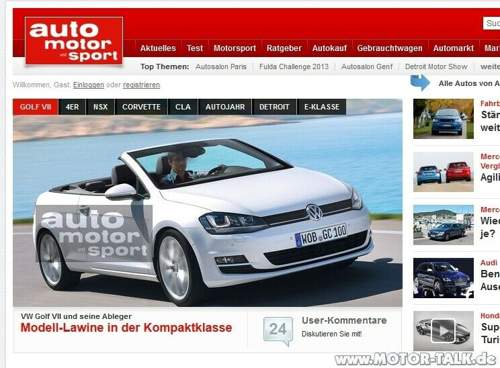The height and width of the screenshot is (368, 500).
Task: Open the Autokauf menu
Action: click(329, 48)
